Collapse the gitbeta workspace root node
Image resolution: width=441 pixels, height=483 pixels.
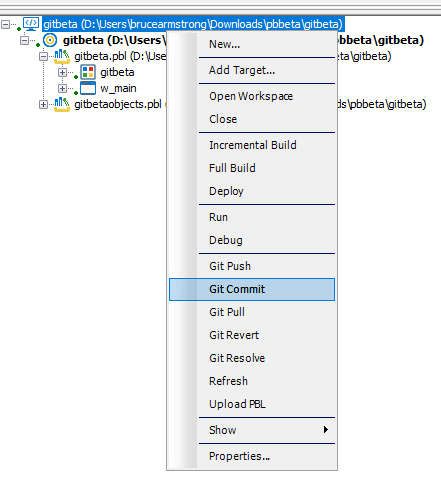[x=5, y=24]
